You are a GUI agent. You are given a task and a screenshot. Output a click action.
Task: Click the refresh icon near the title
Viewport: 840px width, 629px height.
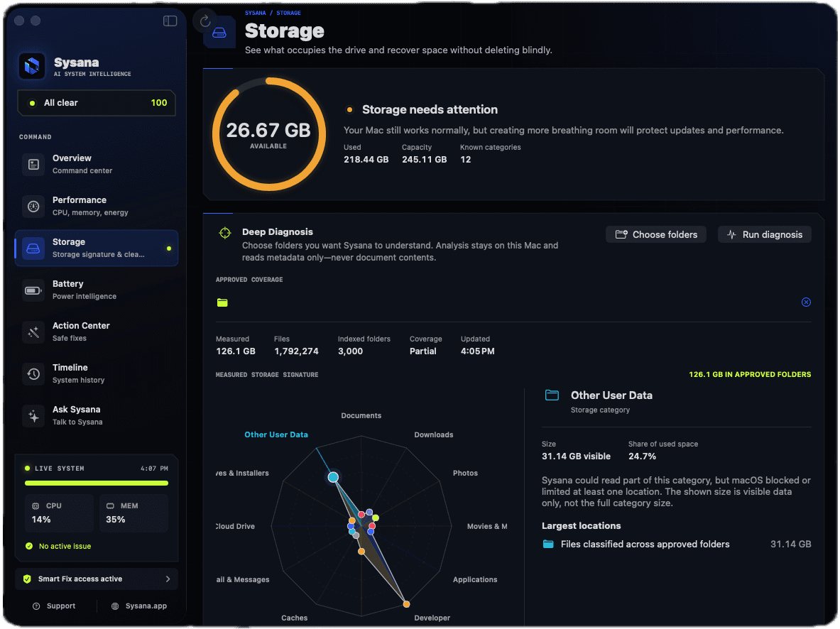tap(205, 21)
